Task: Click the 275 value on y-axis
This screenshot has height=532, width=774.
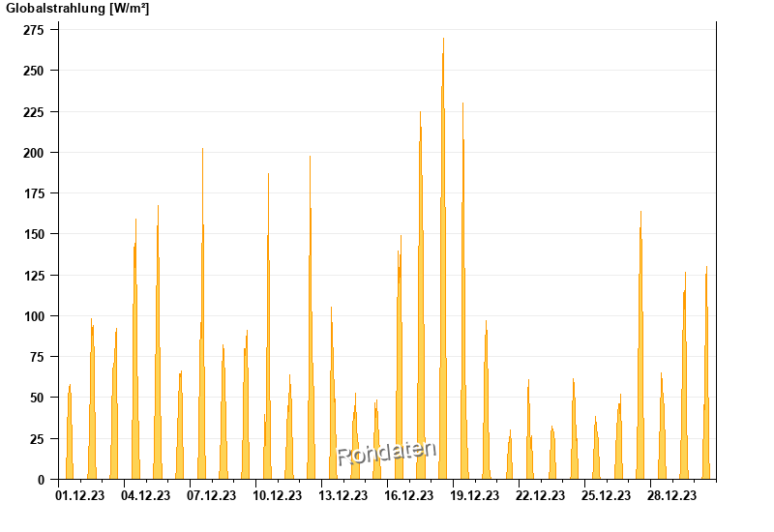Action: (x=34, y=30)
